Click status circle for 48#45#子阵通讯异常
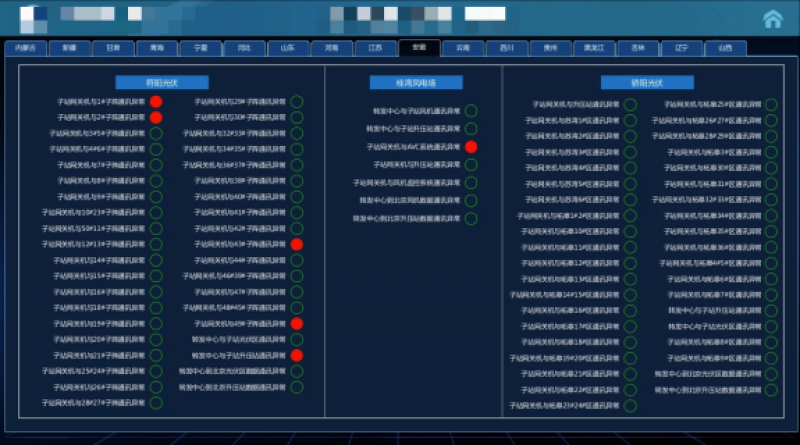The image size is (800, 445). [x=296, y=308]
